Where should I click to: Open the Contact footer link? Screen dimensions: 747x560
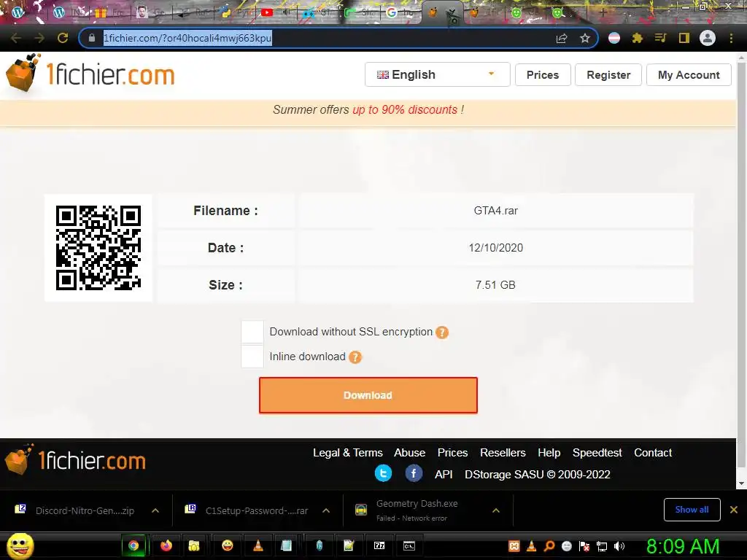pos(653,452)
